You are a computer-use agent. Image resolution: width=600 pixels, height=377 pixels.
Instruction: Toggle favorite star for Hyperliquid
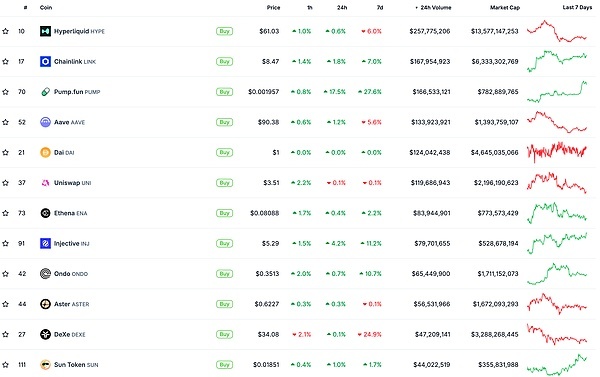5,31
